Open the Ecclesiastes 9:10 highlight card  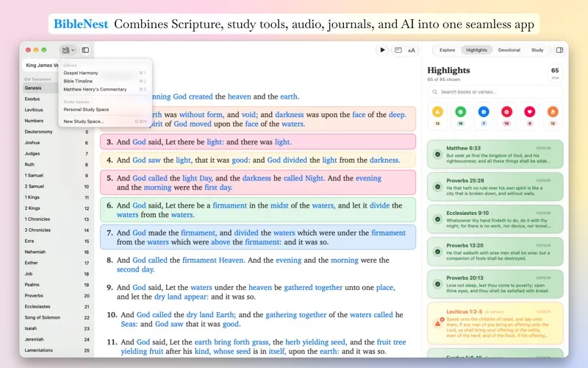[x=495, y=219]
